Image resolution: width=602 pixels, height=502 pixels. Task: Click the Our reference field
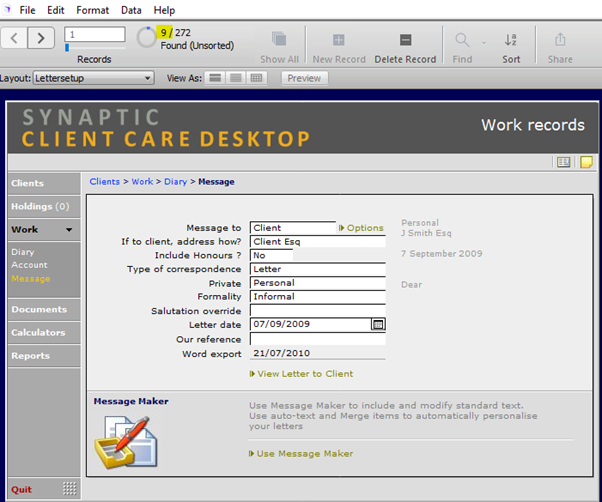click(x=318, y=339)
